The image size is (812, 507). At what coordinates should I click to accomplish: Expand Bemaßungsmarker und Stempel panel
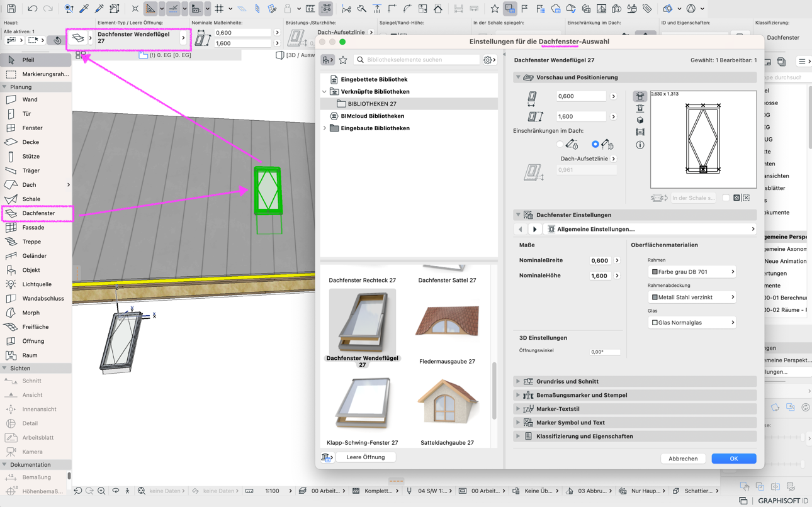(x=518, y=395)
